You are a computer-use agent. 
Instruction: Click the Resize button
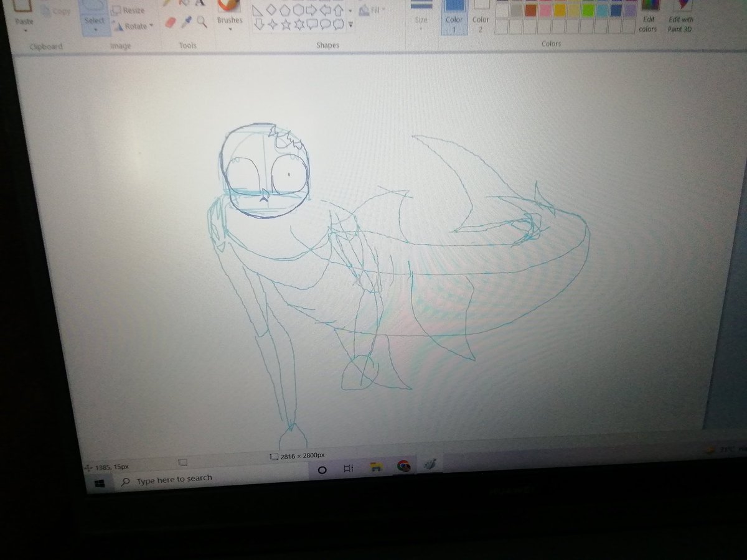[x=128, y=11]
